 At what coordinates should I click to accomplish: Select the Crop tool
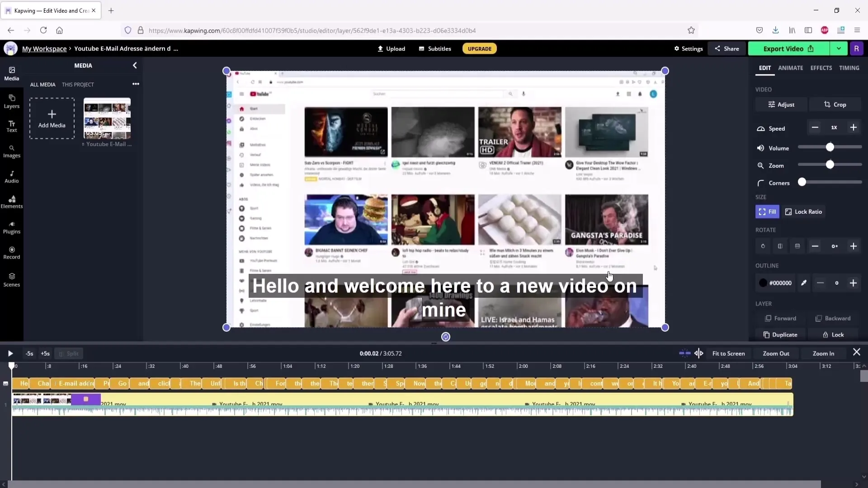[835, 104]
